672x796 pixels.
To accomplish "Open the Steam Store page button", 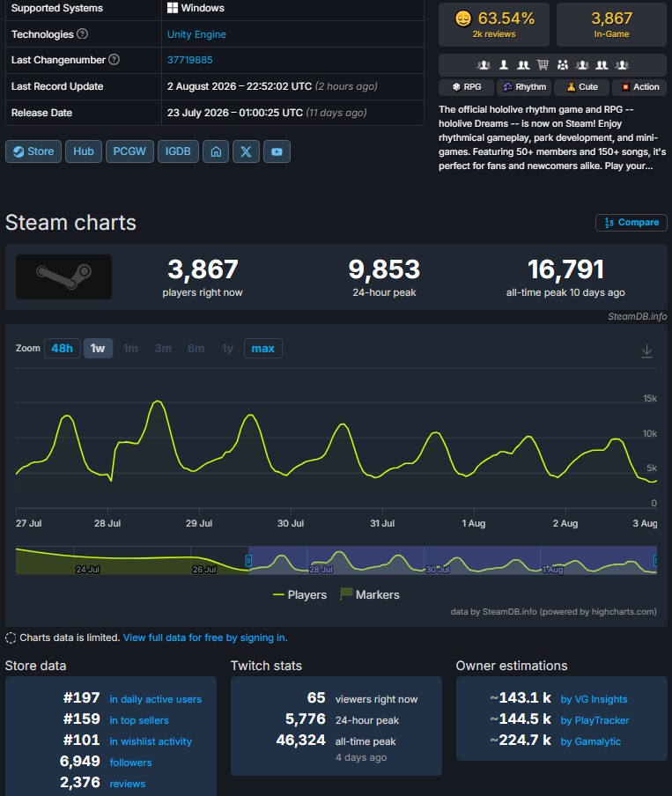I will point(33,151).
